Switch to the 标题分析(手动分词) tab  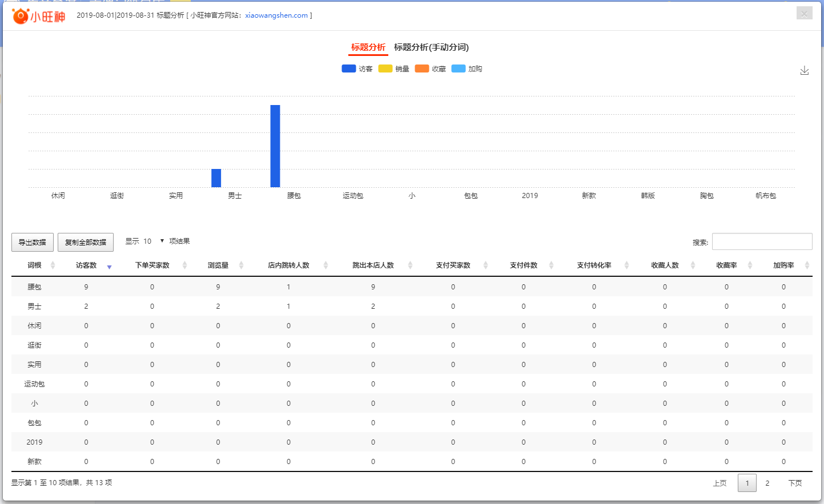[x=430, y=48]
